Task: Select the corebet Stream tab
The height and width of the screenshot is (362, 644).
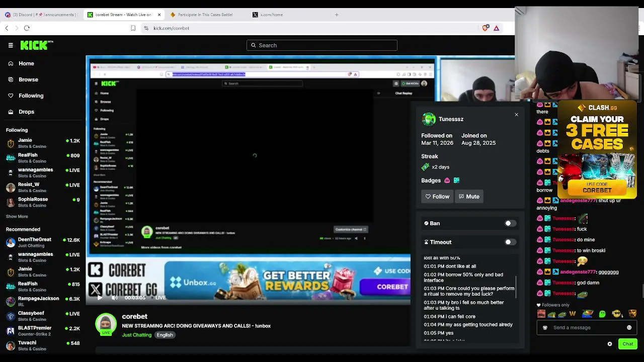Action: pyautogui.click(x=124, y=15)
